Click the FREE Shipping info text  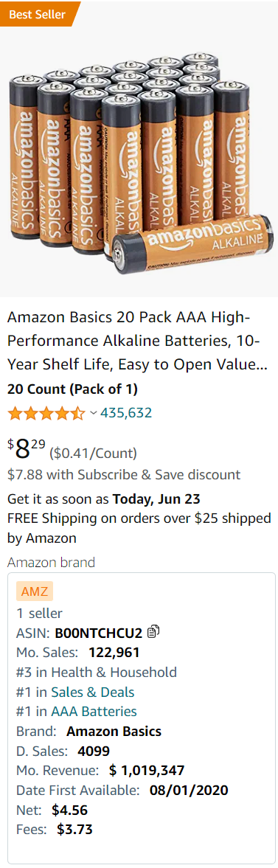(x=139, y=527)
